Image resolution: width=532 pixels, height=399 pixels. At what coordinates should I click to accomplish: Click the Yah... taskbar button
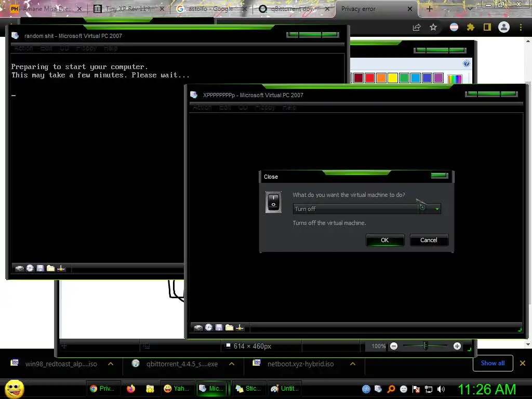(x=177, y=389)
